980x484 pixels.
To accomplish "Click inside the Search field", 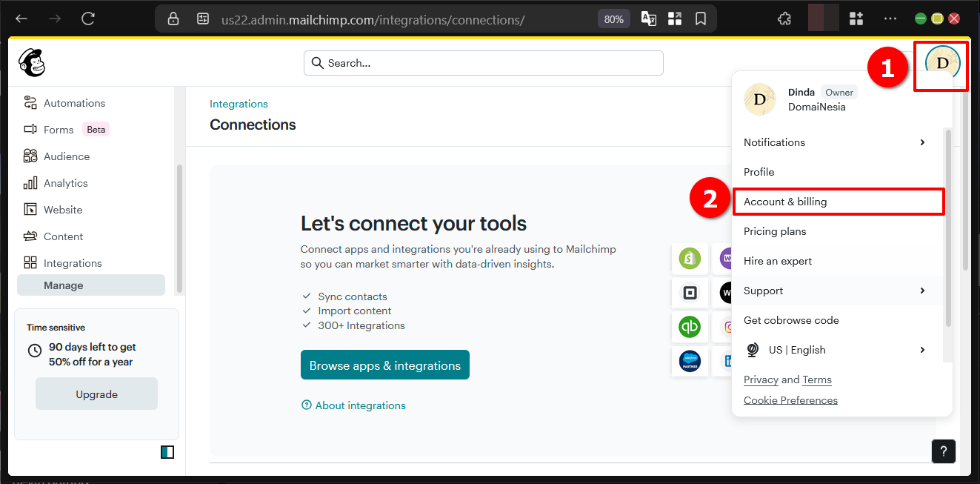I will (483, 63).
